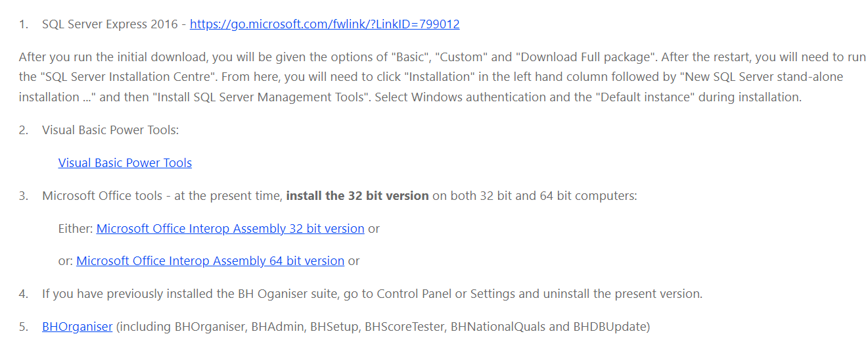
Task: Follow the BHOrganiser download link
Action: coord(77,326)
